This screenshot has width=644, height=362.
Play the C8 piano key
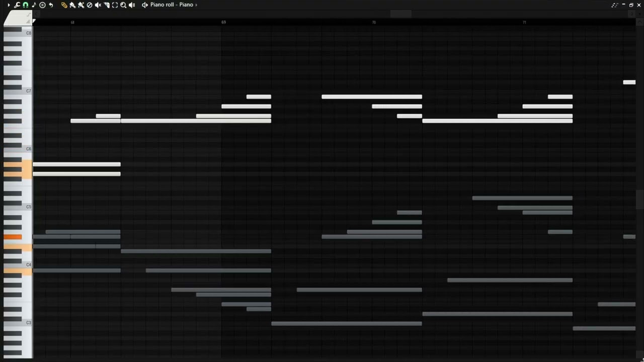click(18, 33)
